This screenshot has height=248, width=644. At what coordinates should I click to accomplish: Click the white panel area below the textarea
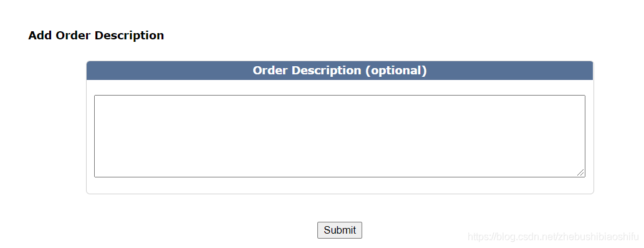(x=340, y=185)
